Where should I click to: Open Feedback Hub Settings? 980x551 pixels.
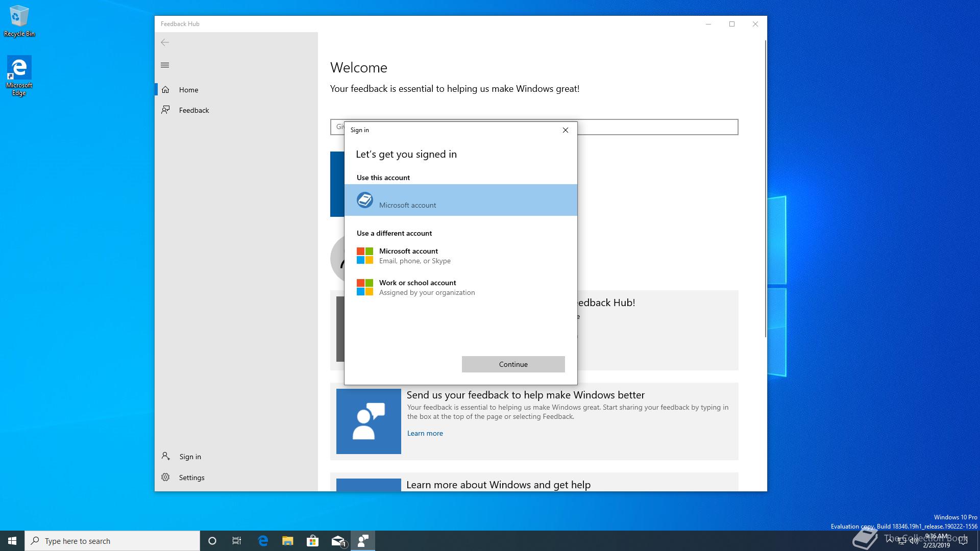236,478
